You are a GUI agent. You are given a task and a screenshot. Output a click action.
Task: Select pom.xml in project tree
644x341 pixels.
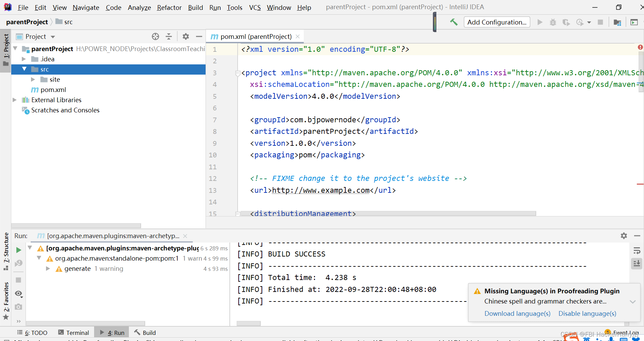(x=53, y=90)
